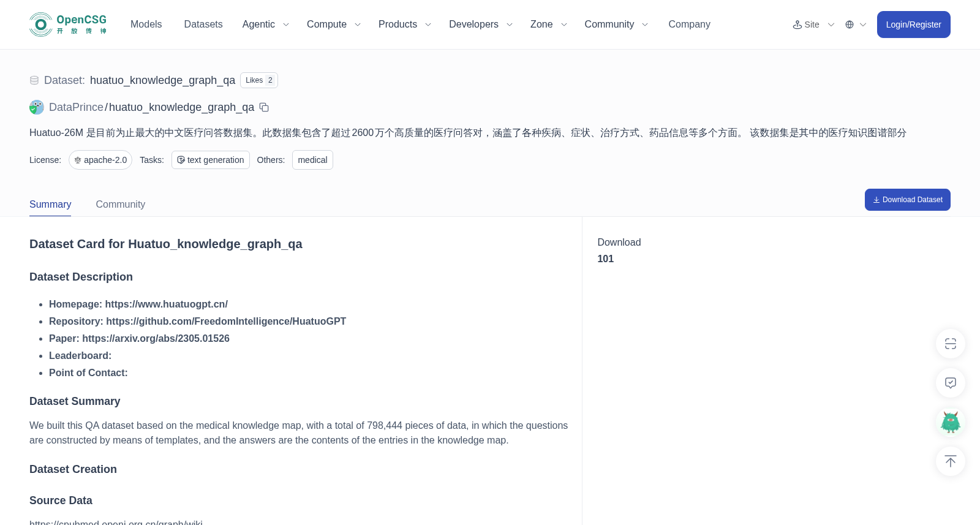
Task: Open the Site dropdown chevron
Action: click(831, 25)
